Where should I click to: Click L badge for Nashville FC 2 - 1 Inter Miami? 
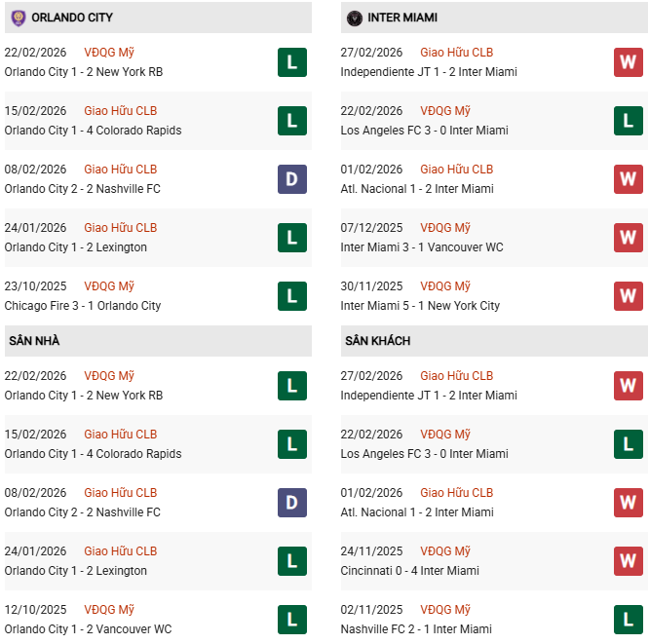[x=628, y=619]
